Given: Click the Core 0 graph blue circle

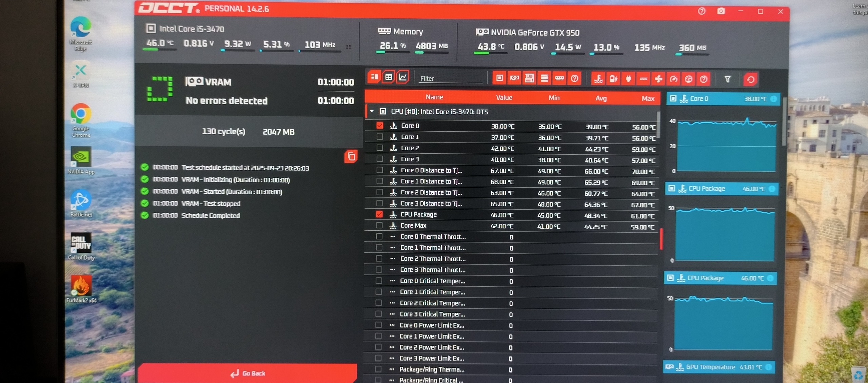Looking at the screenshot, I should click(774, 99).
